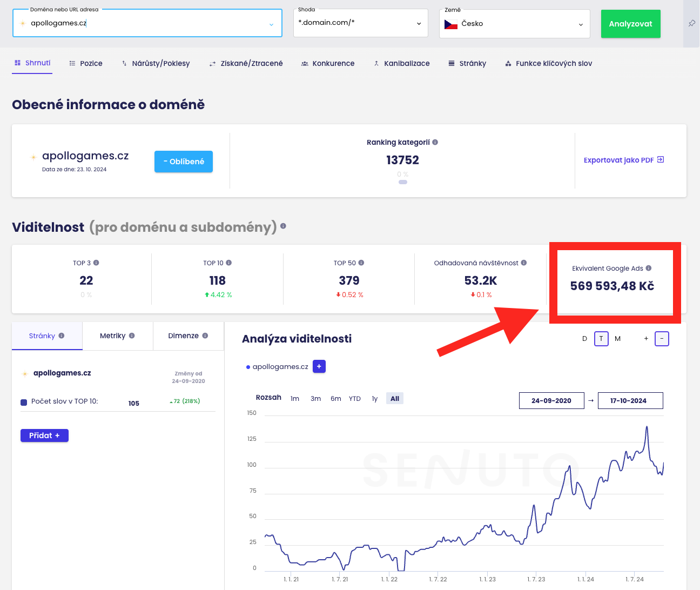Click the green Analyzovat button
Viewport: 700px width, 590px height.
click(x=630, y=24)
